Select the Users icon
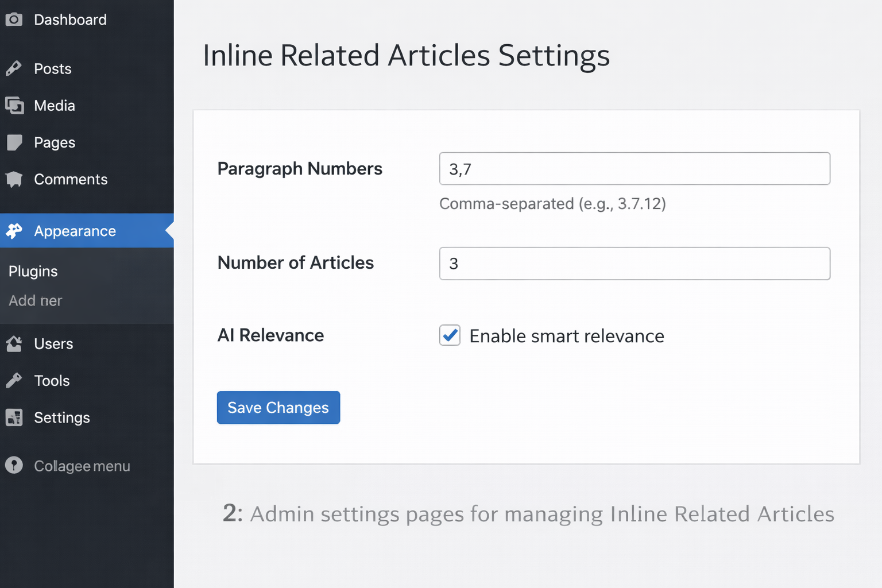Image resolution: width=882 pixels, height=588 pixels. 14,343
